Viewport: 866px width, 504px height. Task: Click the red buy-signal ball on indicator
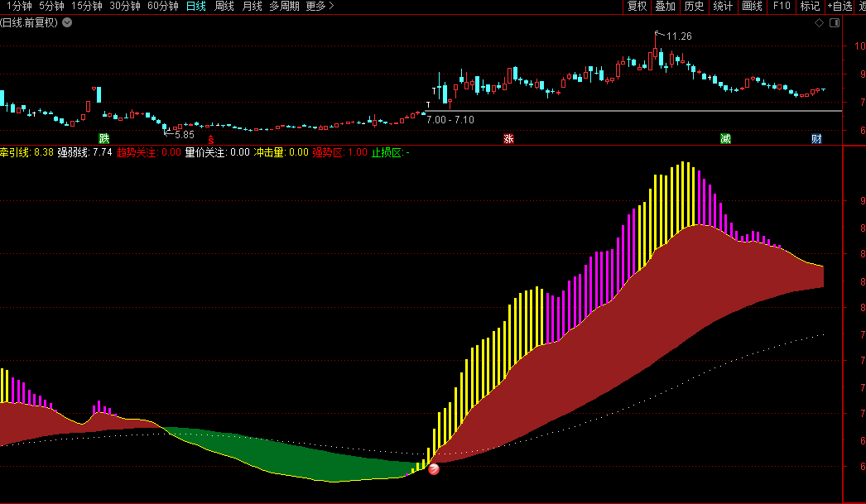(x=433, y=468)
